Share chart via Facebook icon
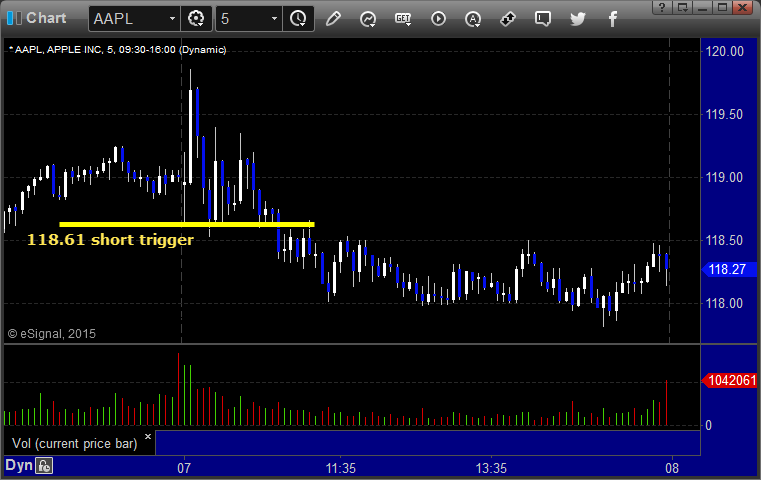The width and height of the screenshot is (761, 480). 612,19
